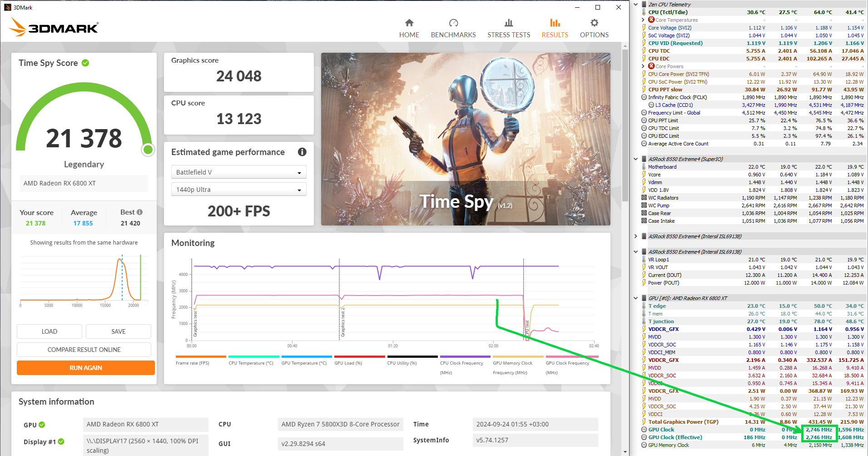Switch to the RESULTS section
Image resolution: width=868 pixels, height=456 pixels.
pos(555,28)
